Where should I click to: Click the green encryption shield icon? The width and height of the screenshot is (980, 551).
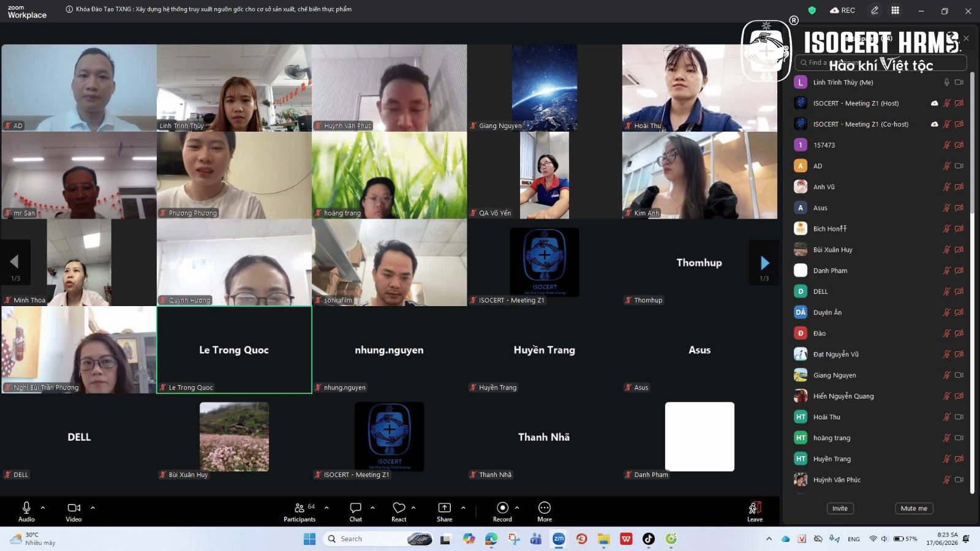point(812,10)
